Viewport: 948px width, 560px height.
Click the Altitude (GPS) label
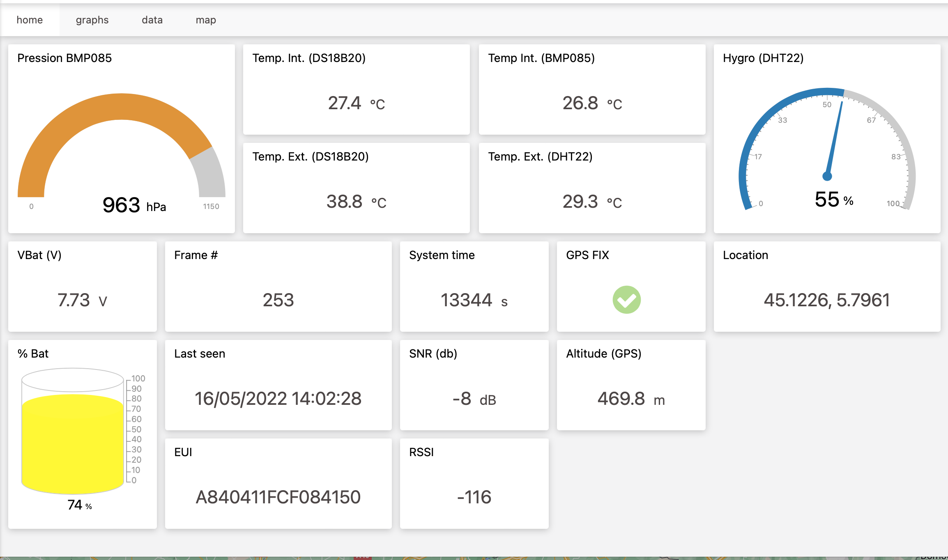coord(604,353)
